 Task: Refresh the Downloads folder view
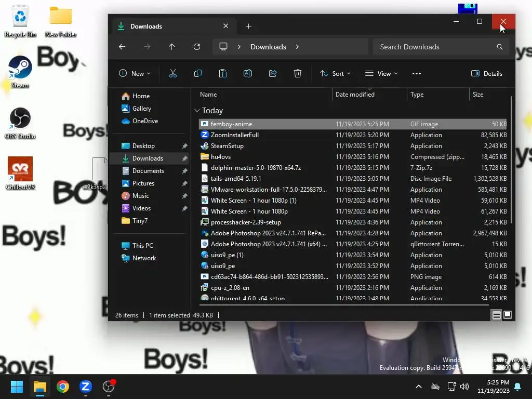[x=197, y=47]
